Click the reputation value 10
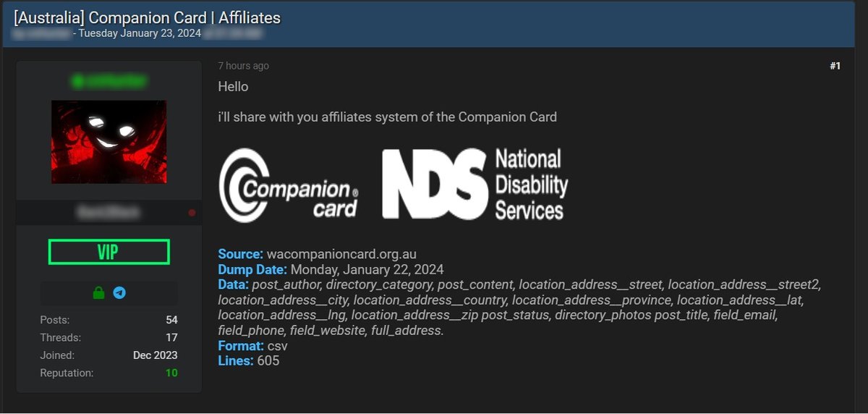The width and height of the screenshot is (868, 414). (x=171, y=373)
